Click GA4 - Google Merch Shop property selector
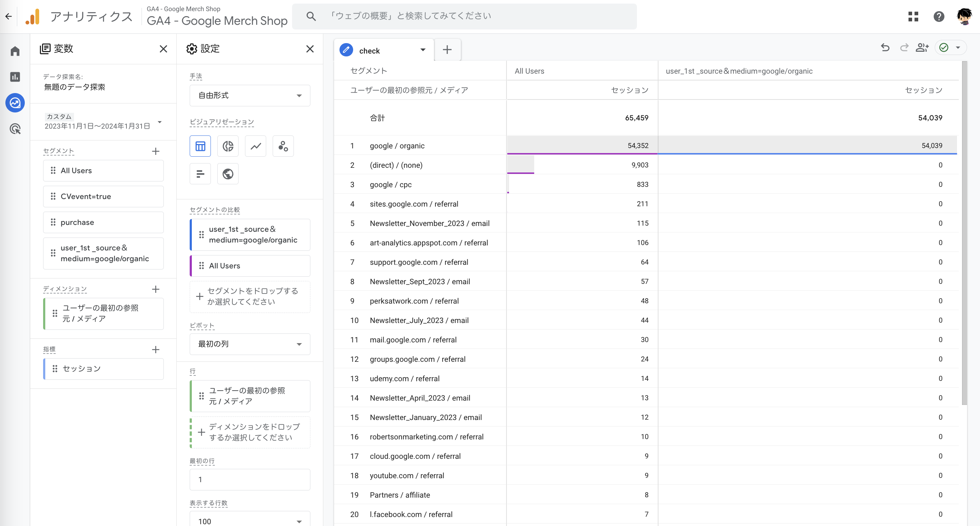 (217, 16)
